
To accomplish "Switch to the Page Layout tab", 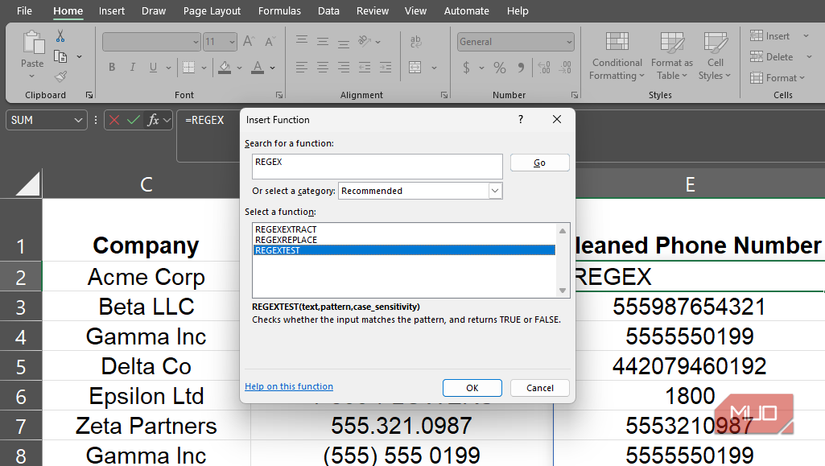I will [212, 11].
